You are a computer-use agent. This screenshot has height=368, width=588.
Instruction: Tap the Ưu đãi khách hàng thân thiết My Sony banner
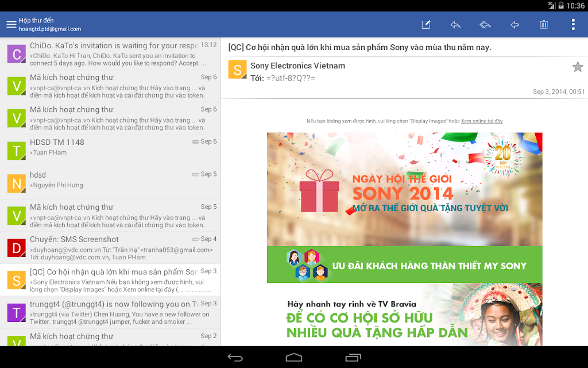(405, 264)
